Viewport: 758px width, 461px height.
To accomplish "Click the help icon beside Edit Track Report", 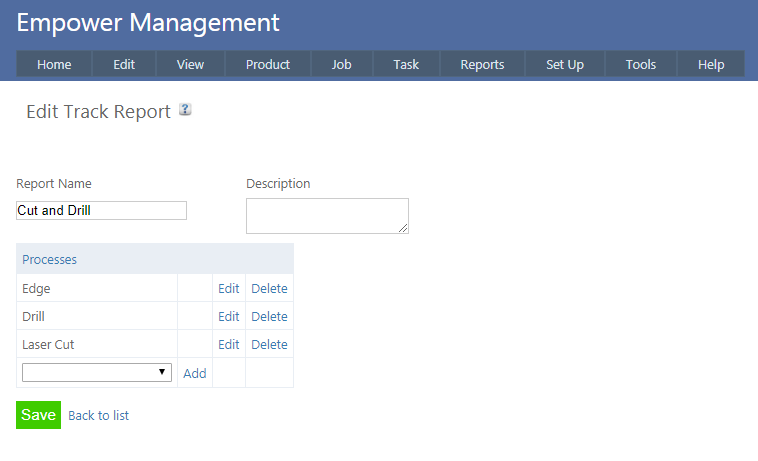I will point(185,110).
